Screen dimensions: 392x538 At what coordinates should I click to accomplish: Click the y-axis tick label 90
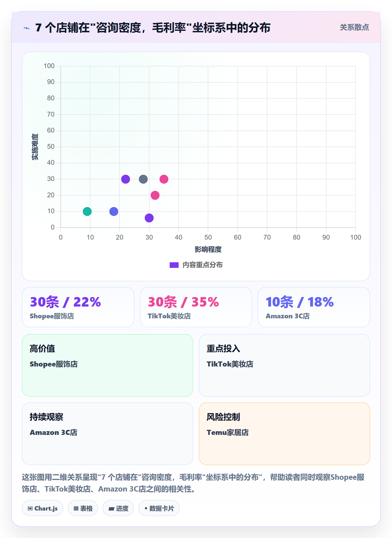point(51,82)
